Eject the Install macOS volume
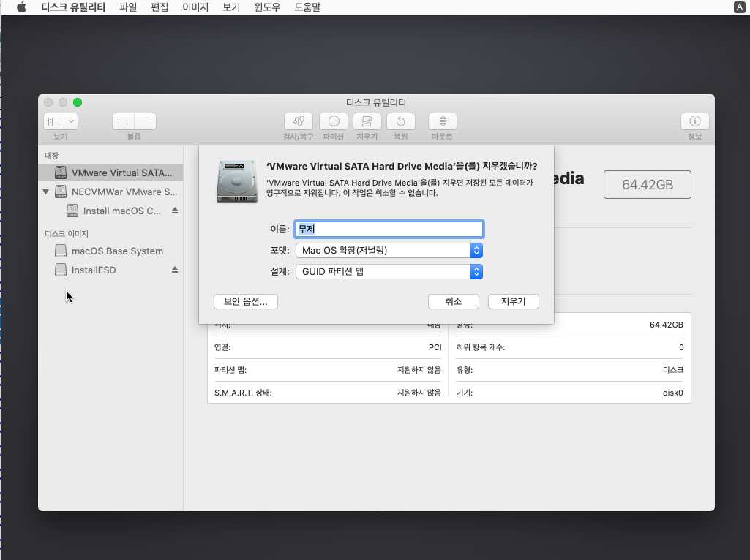This screenshot has height=560, width=750. (175, 211)
